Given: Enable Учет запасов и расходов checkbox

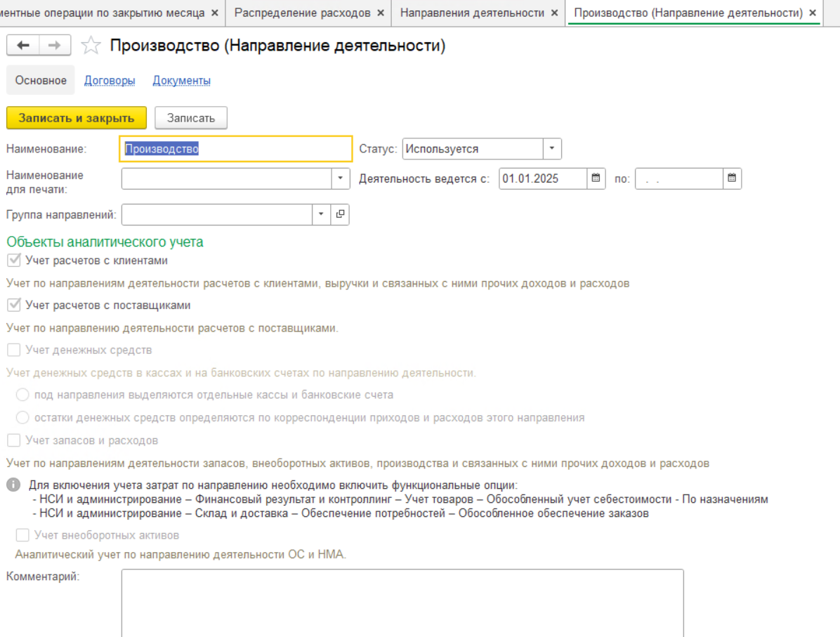Looking at the screenshot, I should [13, 440].
